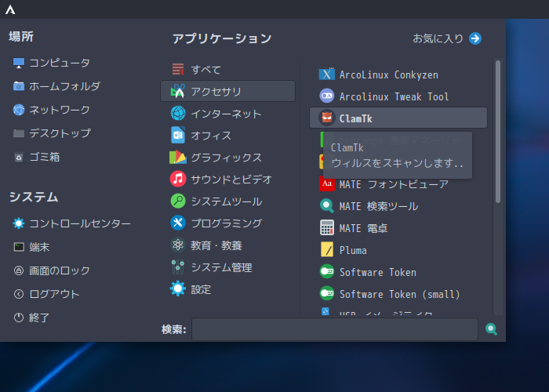Open the 教育・教養 category
549x392 pixels.
[227, 245]
